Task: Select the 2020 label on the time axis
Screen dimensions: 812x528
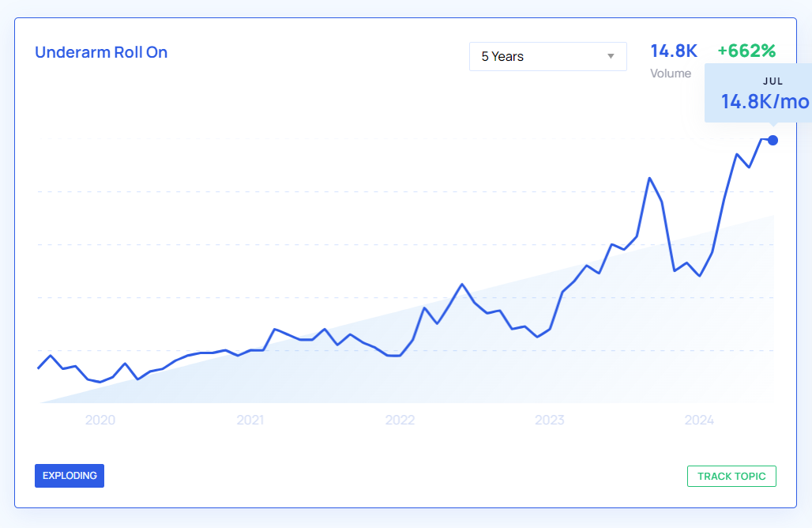Action: click(100, 420)
